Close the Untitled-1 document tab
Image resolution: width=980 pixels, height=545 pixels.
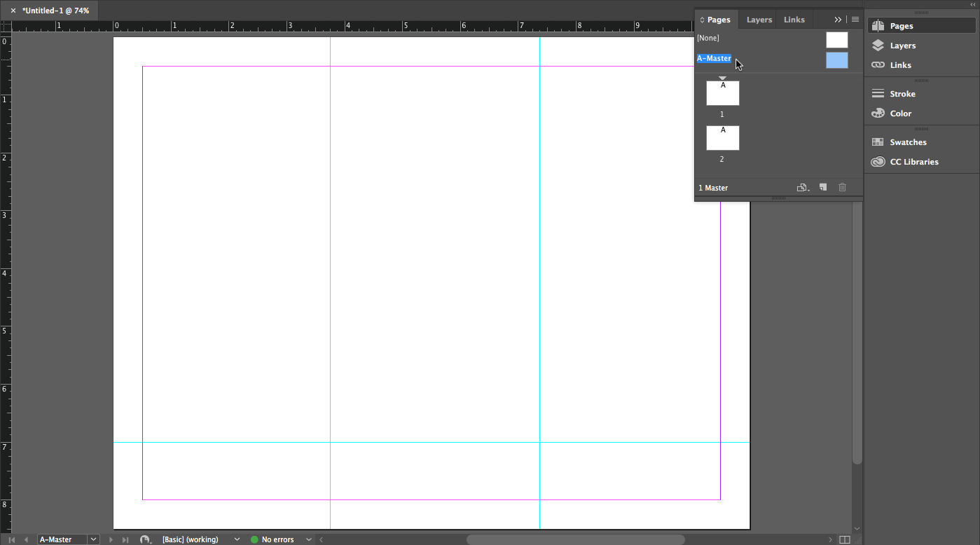tap(13, 11)
